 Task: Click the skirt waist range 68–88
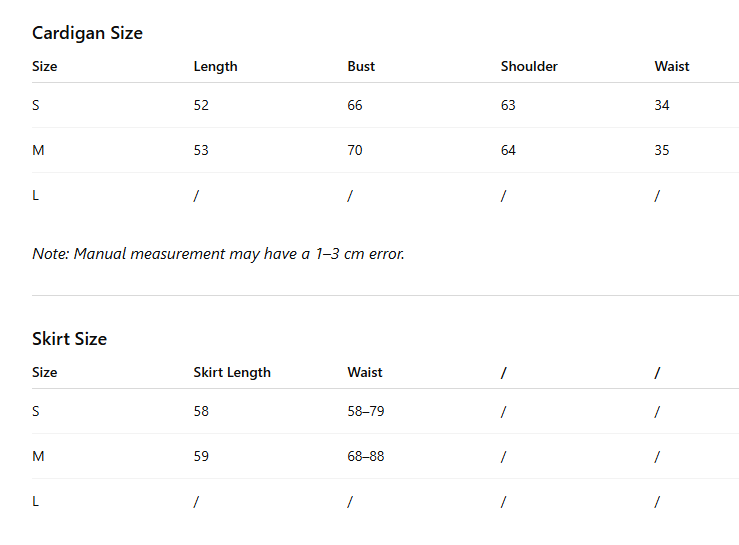tap(366, 456)
